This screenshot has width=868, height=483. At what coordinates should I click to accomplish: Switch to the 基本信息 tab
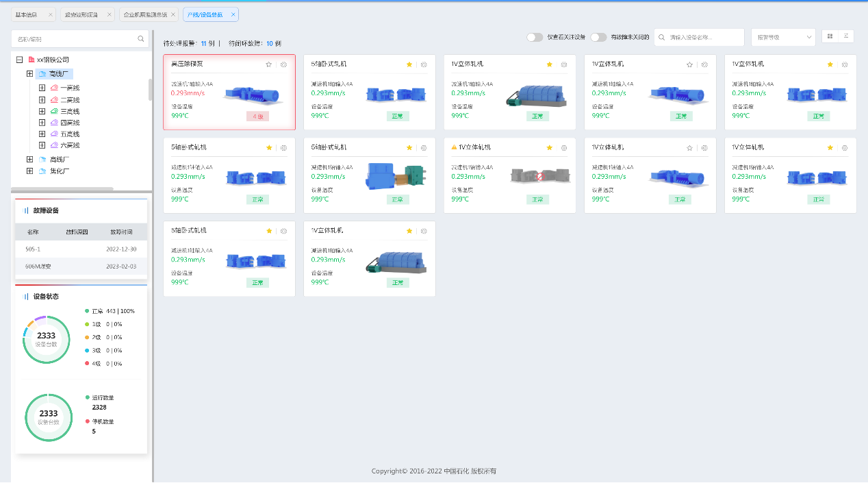point(27,14)
